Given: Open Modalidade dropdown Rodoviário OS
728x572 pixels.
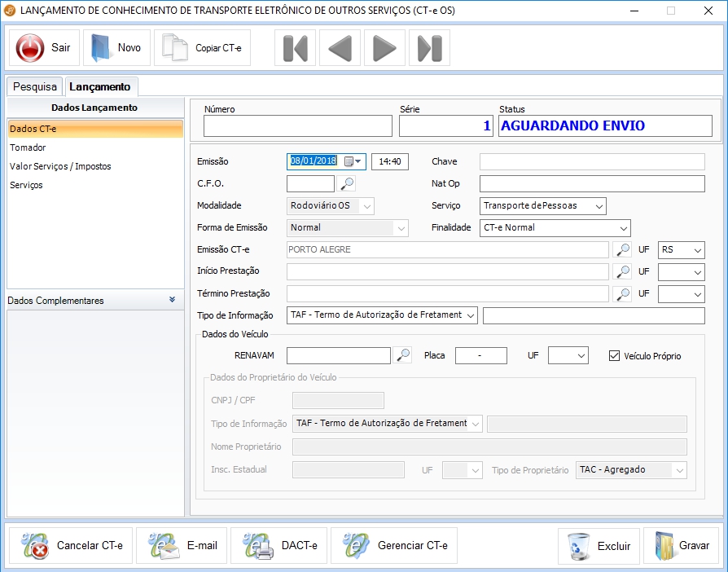Looking at the screenshot, I should tap(331, 206).
